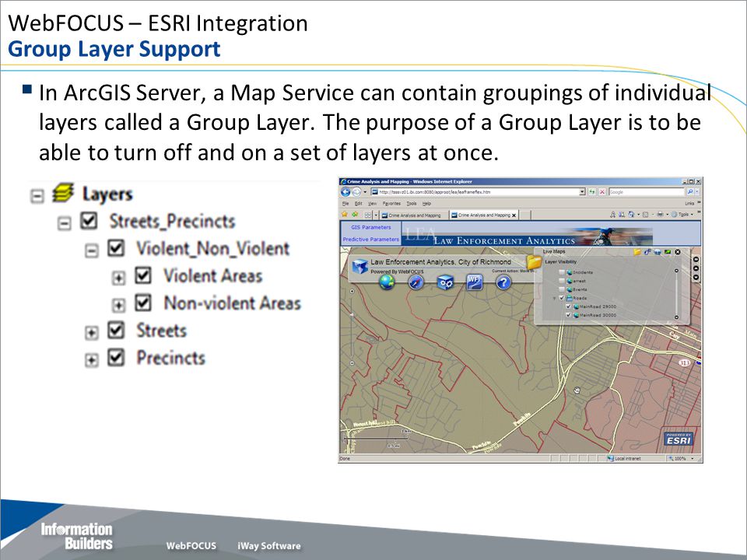The image size is (747, 560).
Task: Click the link icon in Live Maps header
Action: (x=647, y=252)
